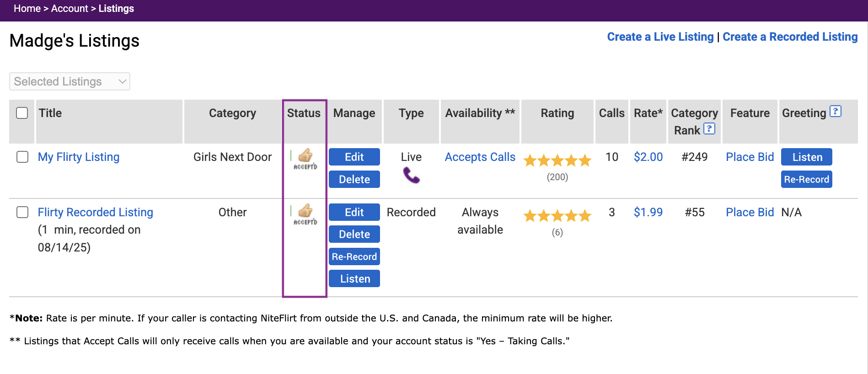This screenshot has height=374, width=868.
Task: Click the Accepts Calls availability link
Action: pyautogui.click(x=480, y=157)
